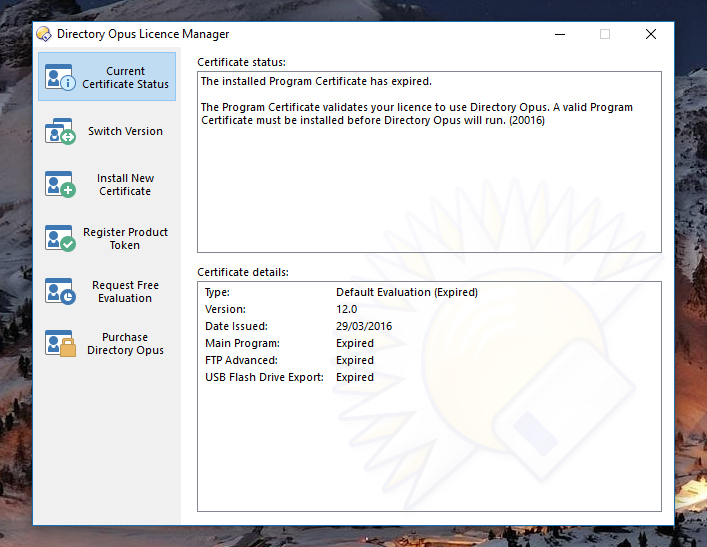
Task: Go to the 'Install New Certificate' label
Action: 125,185
